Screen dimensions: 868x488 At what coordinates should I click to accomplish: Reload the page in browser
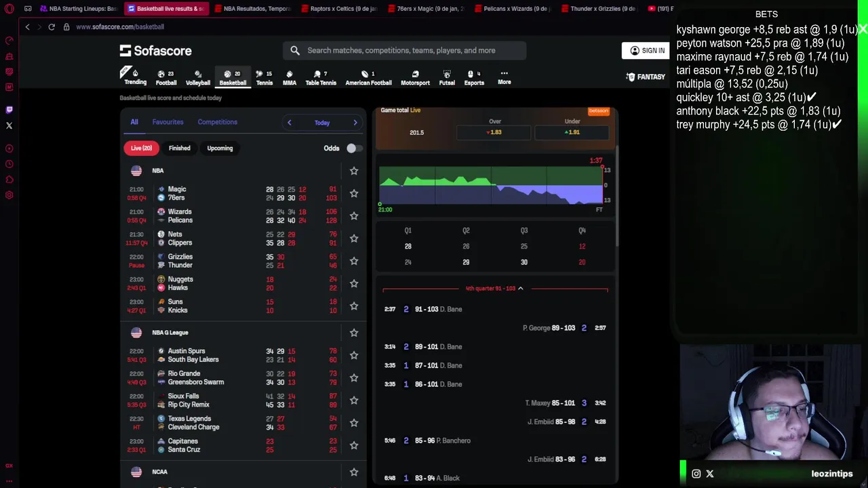(x=51, y=26)
